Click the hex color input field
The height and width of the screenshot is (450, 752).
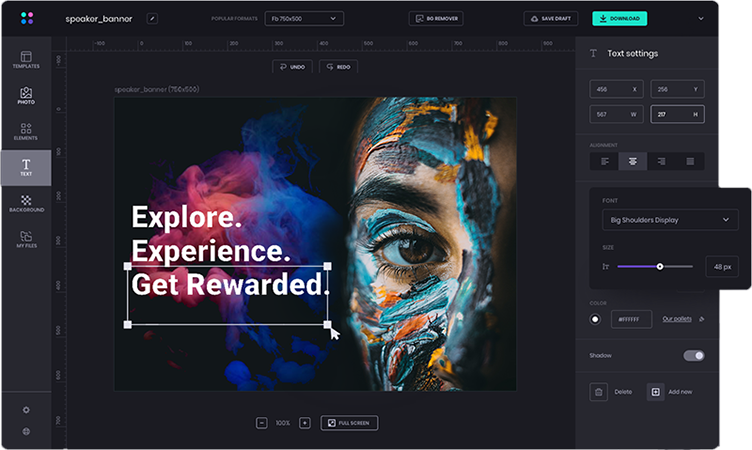631,319
